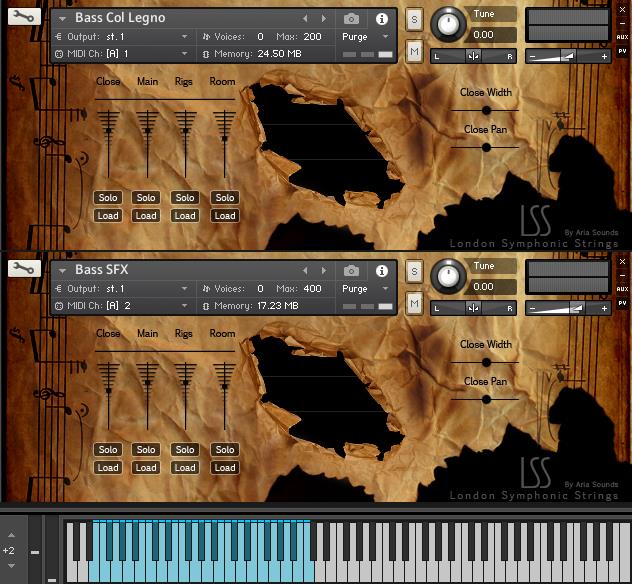This screenshot has height=584, width=632.
Task: Load Main mic samples in Bass SFX
Action: (146, 468)
